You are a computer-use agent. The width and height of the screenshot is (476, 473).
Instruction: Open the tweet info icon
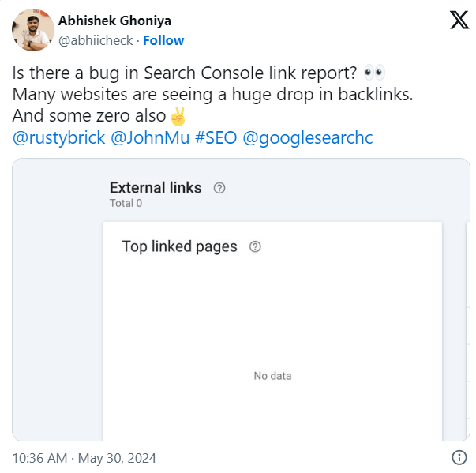[x=459, y=457]
